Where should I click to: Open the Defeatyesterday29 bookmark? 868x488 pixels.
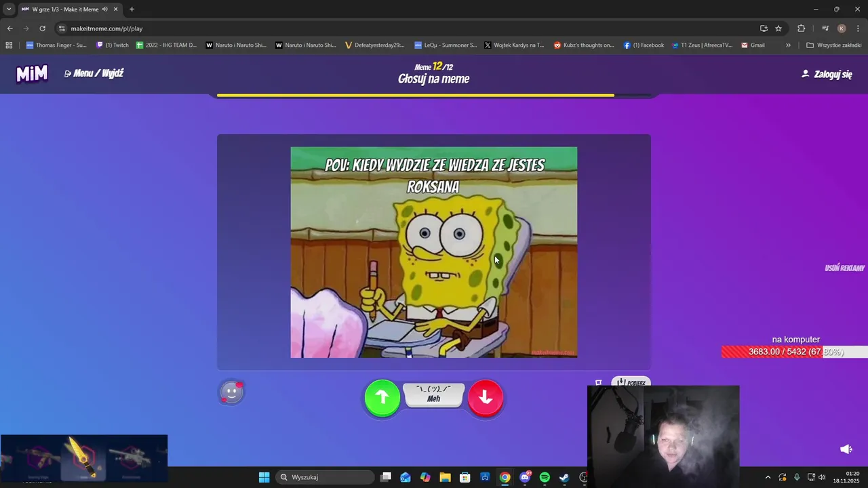point(375,45)
